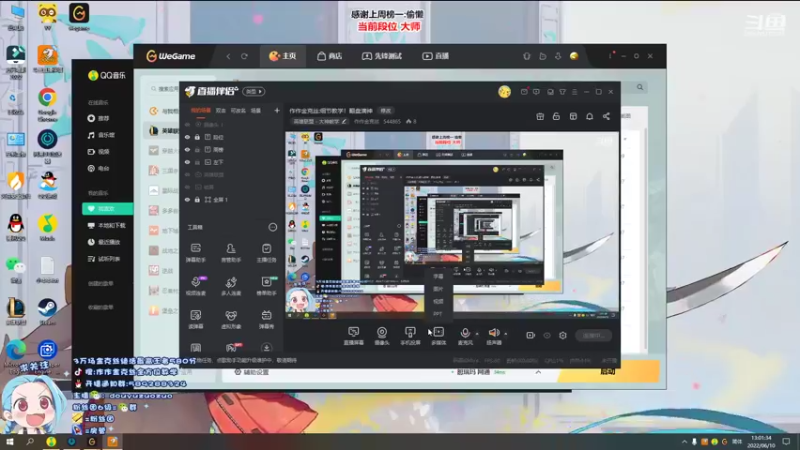
Task: Click share icon in 直播伴侣 header
Action: click(606, 116)
